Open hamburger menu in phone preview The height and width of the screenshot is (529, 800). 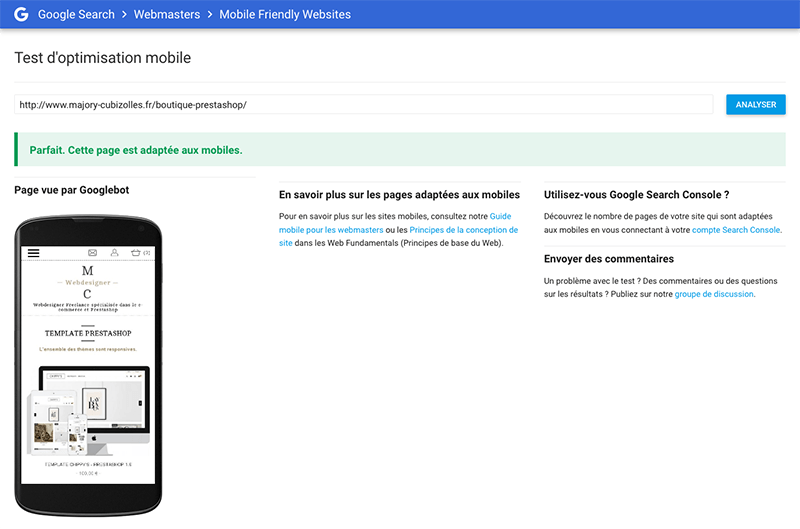[34, 253]
